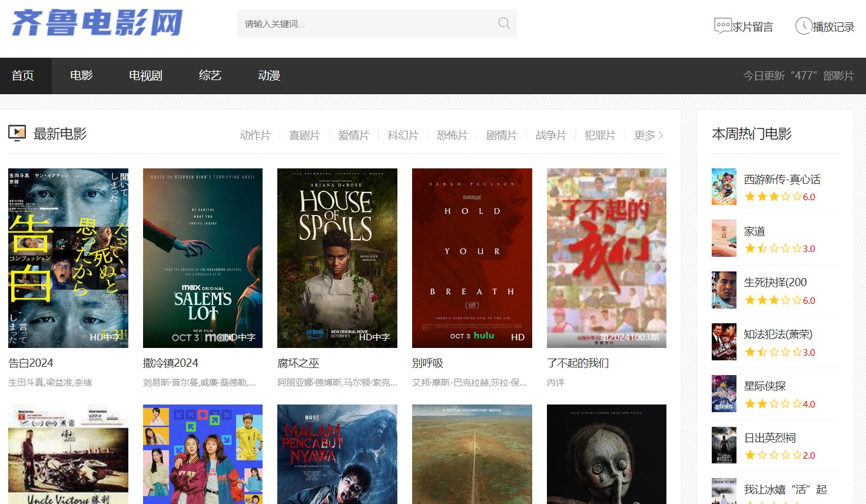Click the 家道 small thumbnail

pyautogui.click(x=724, y=238)
